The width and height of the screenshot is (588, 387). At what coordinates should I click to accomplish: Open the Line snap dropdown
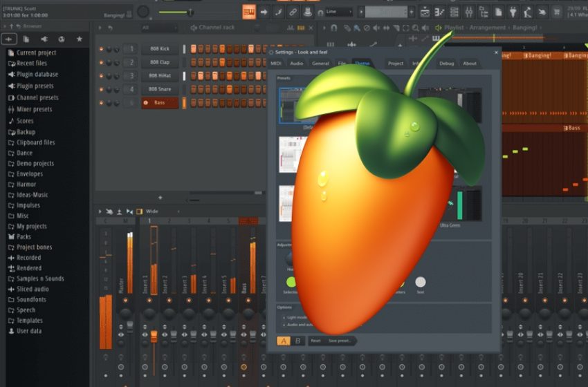pos(340,12)
